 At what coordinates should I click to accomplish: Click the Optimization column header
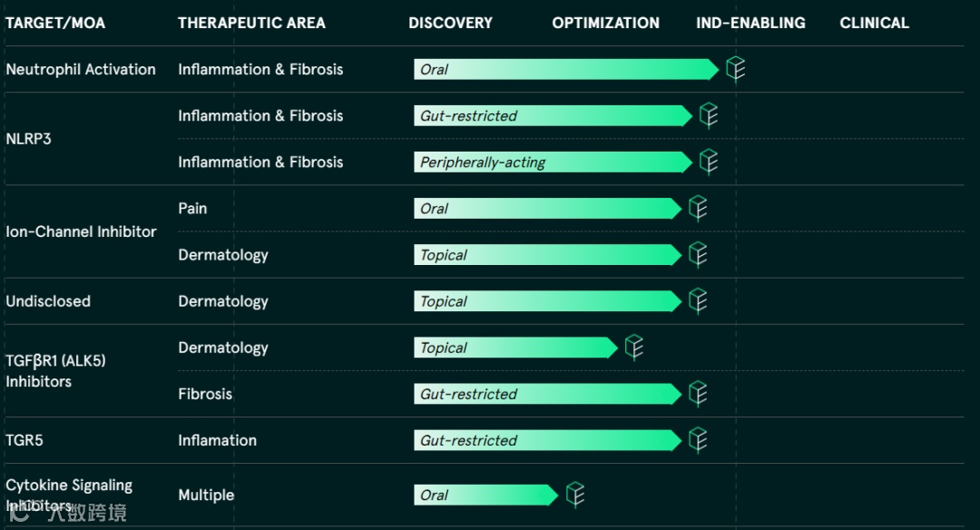point(605,23)
